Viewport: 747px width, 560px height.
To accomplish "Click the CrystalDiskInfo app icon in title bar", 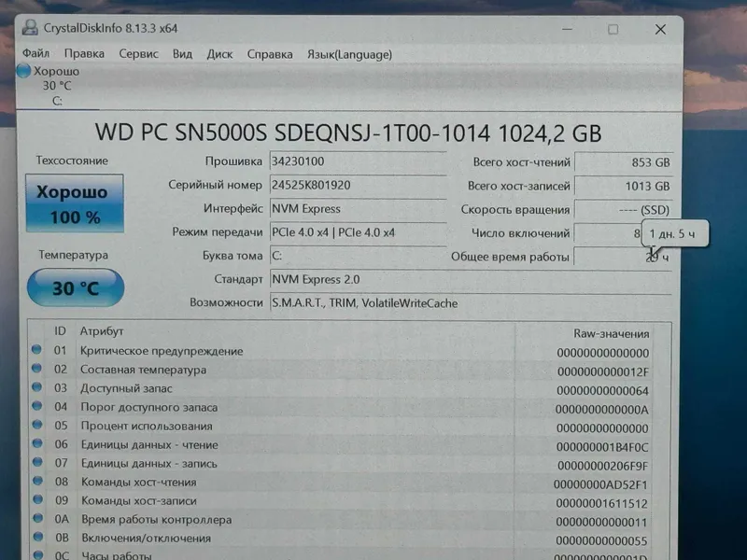I will (x=30, y=28).
